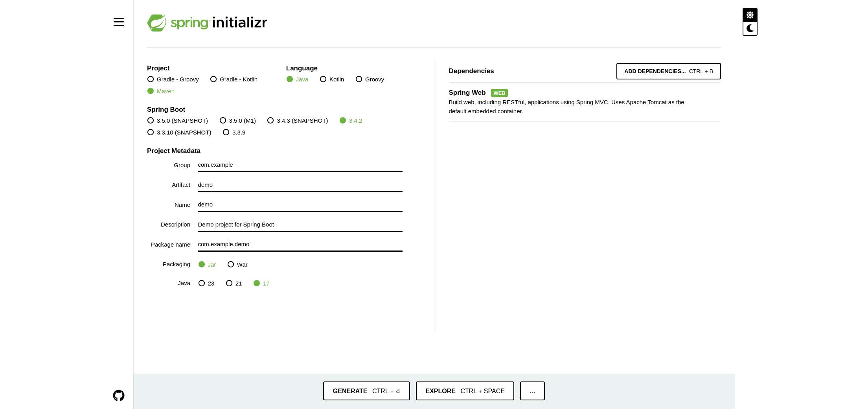Click the Project Metadata heading
This screenshot has width=868, height=409.
(174, 151)
